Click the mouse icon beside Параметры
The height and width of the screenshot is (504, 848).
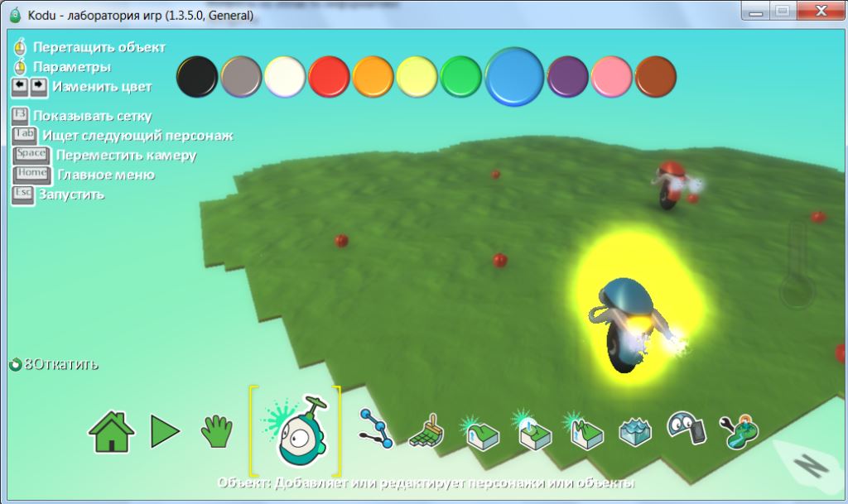(x=20, y=67)
